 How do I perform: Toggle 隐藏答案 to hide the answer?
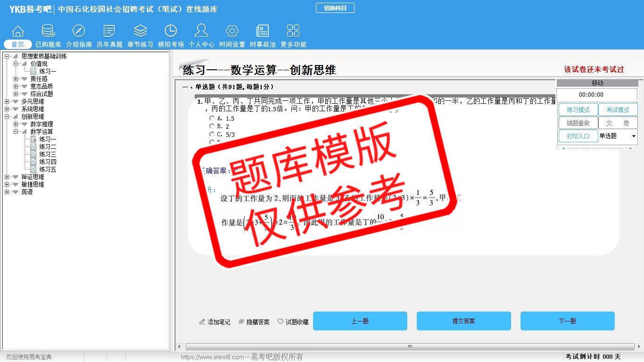tap(254, 322)
